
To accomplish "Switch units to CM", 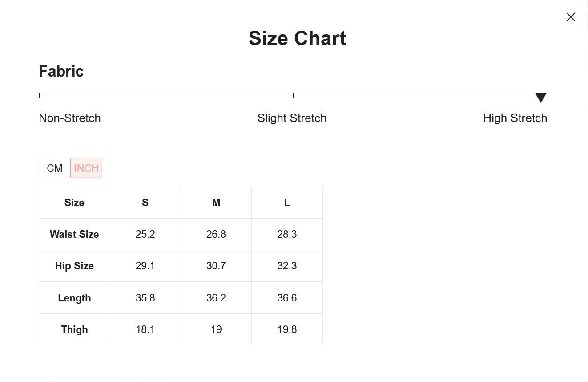I will point(55,168).
